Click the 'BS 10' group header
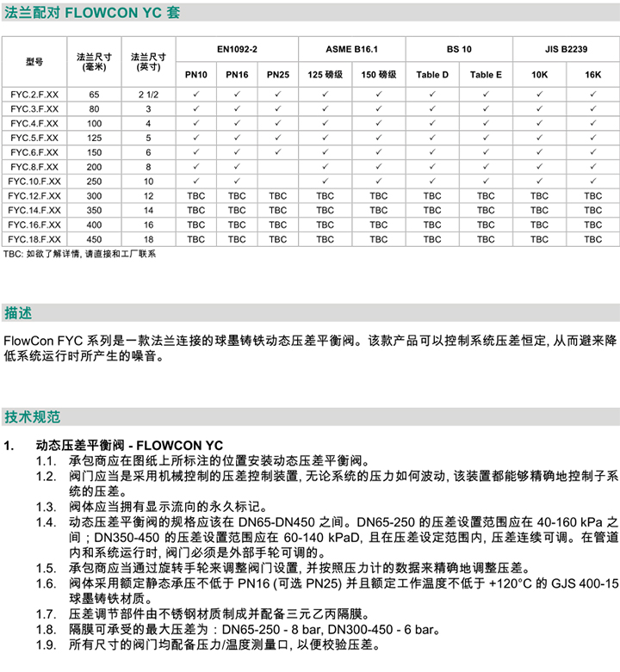The height and width of the screenshot is (672, 620). point(459,49)
